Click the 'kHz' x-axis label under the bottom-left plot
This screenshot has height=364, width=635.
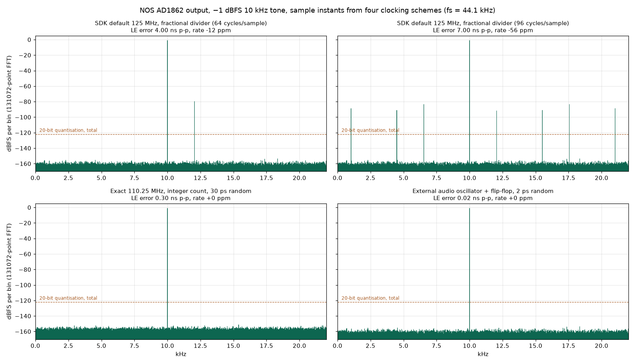(x=181, y=354)
